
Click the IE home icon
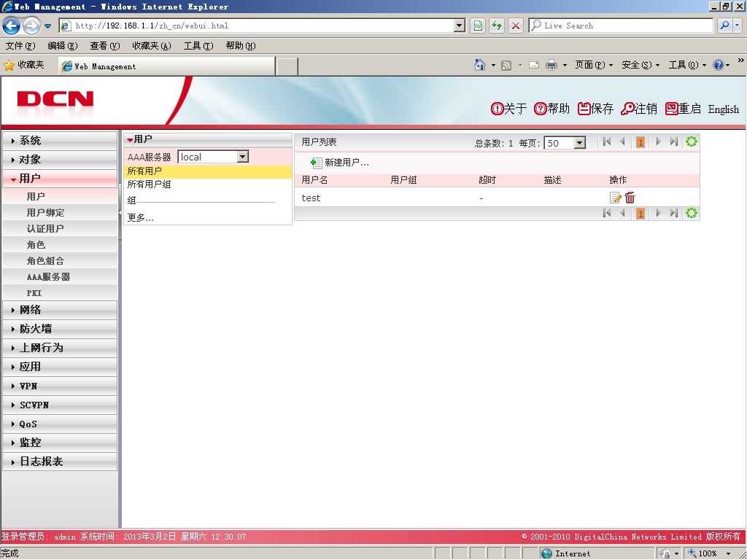[480, 65]
